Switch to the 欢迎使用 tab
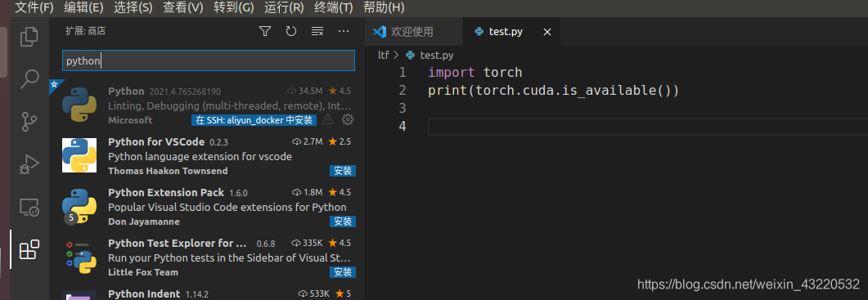Image resolution: width=868 pixels, height=300 pixels. click(x=414, y=32)
